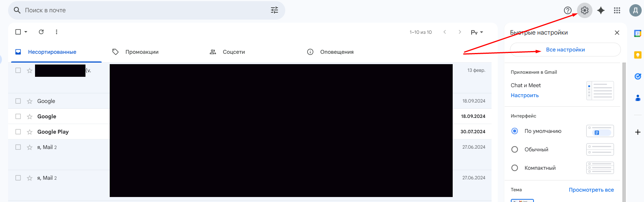This screenshot has height=202, width=644.
Task: Open Google Tasks side panel icon
Action: (637, 76)
